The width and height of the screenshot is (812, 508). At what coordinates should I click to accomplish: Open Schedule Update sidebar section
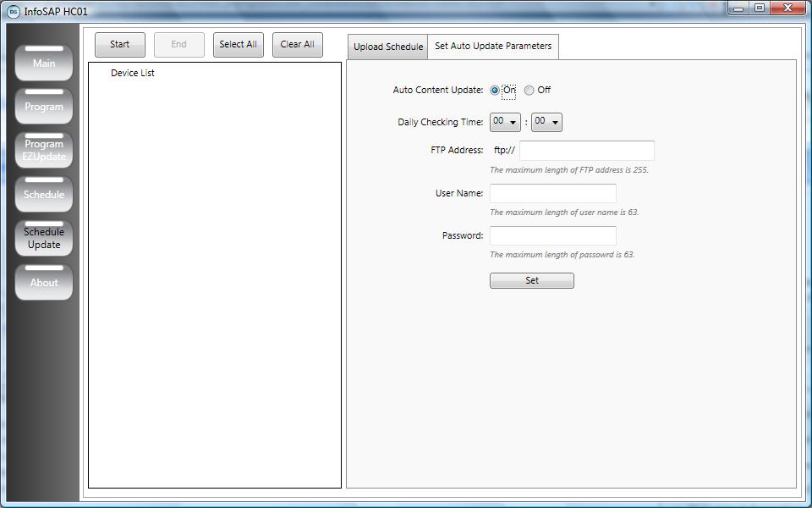(44, 238)
